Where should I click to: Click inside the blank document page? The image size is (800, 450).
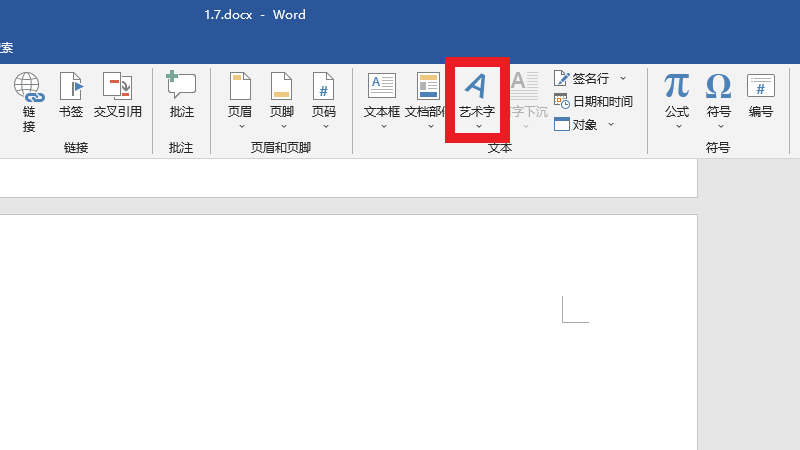(350, 340)
